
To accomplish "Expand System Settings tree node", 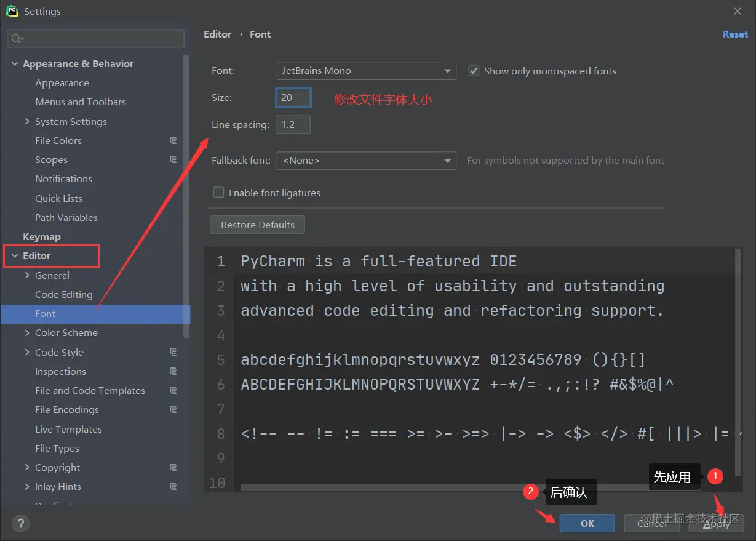I will pos(26,121).
